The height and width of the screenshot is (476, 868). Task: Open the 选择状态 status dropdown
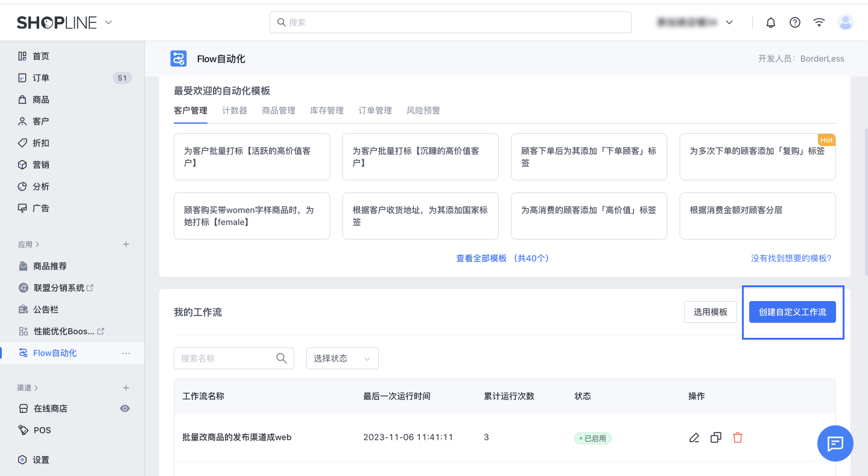coord(342,358)
